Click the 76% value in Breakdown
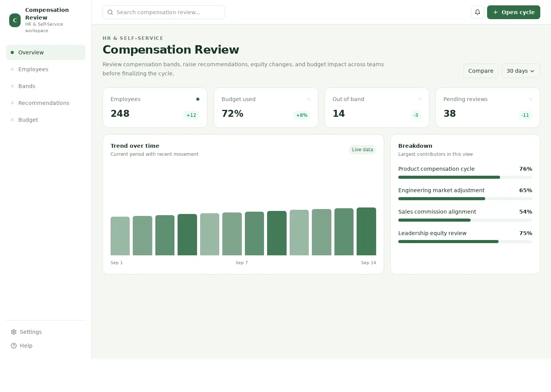 click(526, 169)
